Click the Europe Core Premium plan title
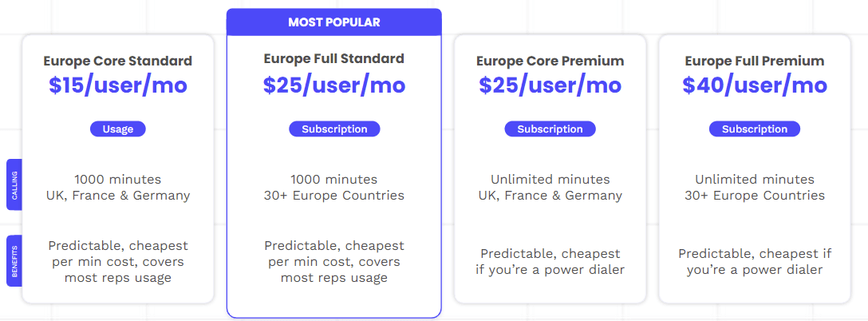The image size is (868, 321). point(550,61)
